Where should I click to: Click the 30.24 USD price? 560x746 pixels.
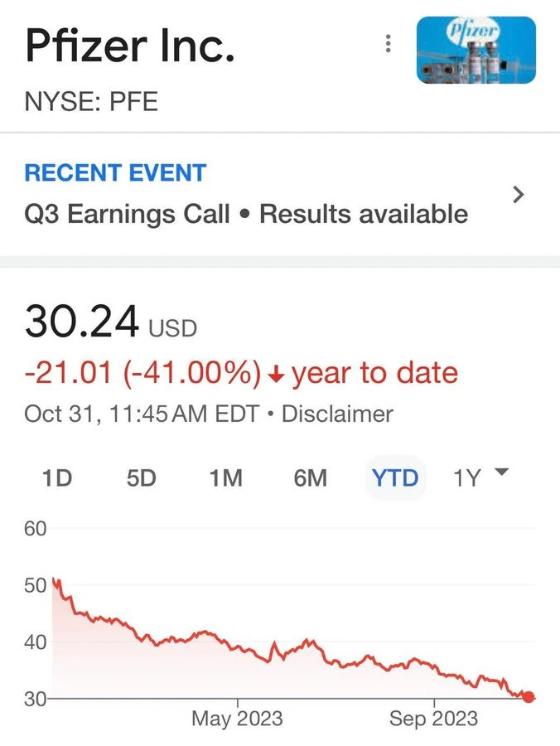tap(111, 322)
